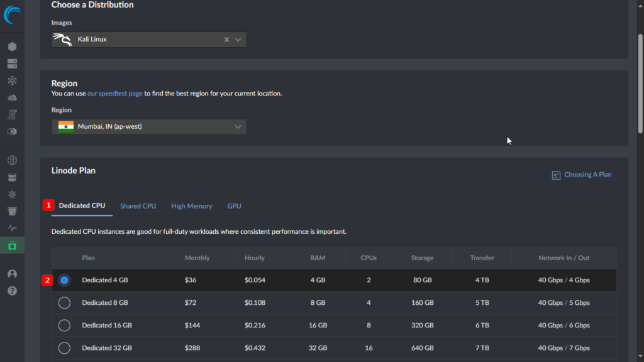644x362 pixels.
Task: Open Longview from the pulse-line sidebar icon
Action: point(13,228)
